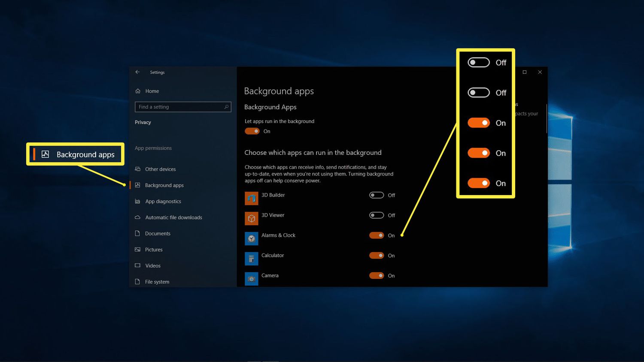Click the Alarms & Clock app icon
The height and width of the screenshot is (362, 644).
pyautogui.click(x=252, y=238)
